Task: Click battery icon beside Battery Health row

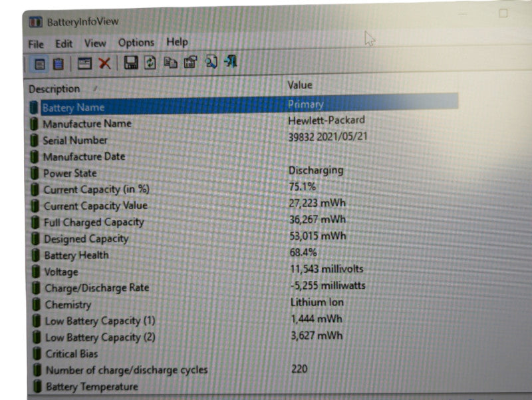Action: (35, 255)
